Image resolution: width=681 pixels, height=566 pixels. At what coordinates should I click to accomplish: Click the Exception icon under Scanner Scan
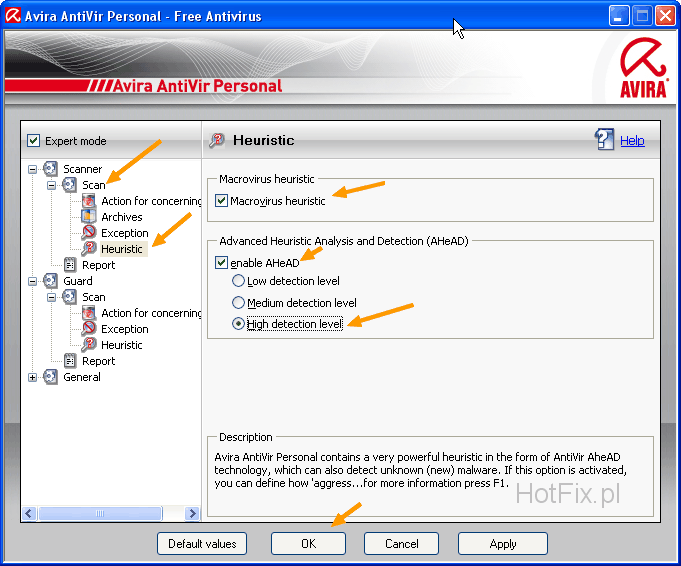coord(89,233)
